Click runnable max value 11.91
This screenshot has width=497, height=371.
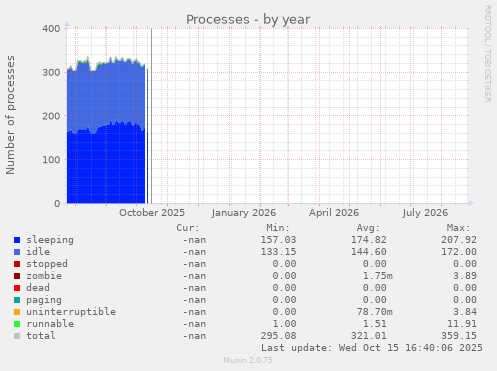tap(462, 324)
